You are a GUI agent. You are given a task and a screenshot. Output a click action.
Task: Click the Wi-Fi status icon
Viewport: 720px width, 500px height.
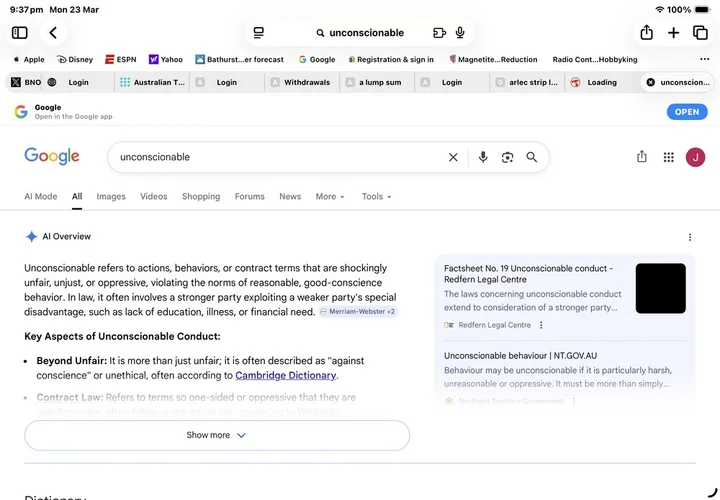point(659,9)
